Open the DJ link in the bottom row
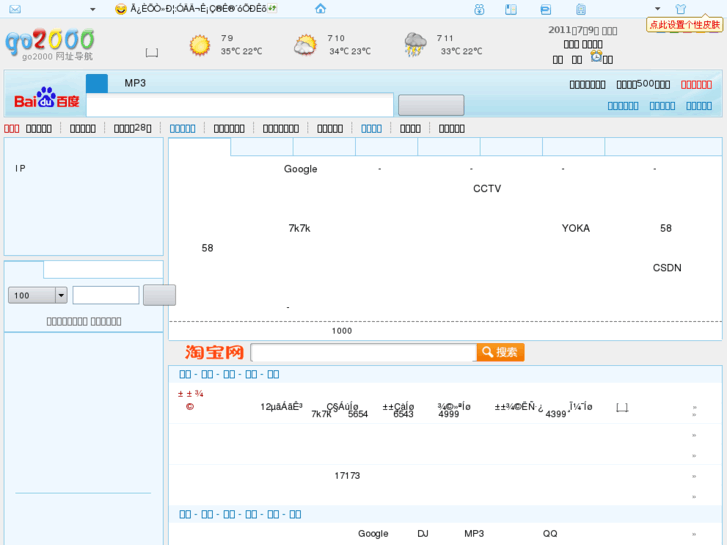The image size is (727, 545). coord(422,533)
